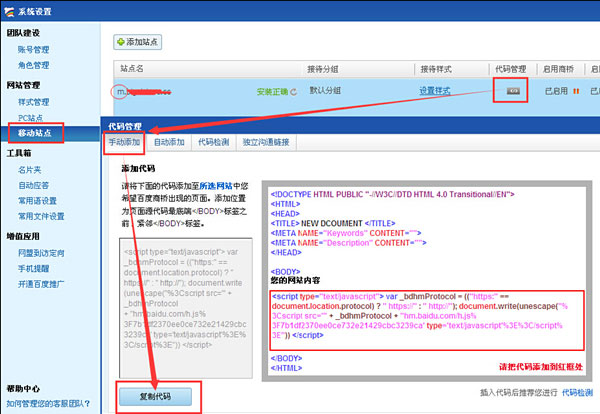The height and width of the screenshot is (414, 600).
Task: Switch to the 自动添加 tab
Action: (x=169, y=142)
